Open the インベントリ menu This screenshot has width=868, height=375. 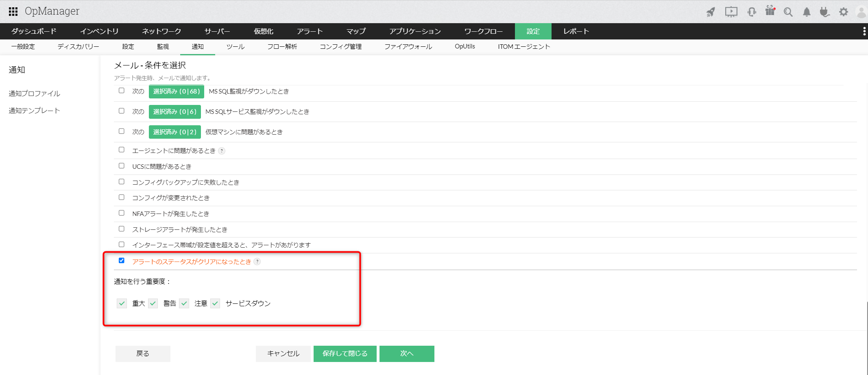point(99,31)
